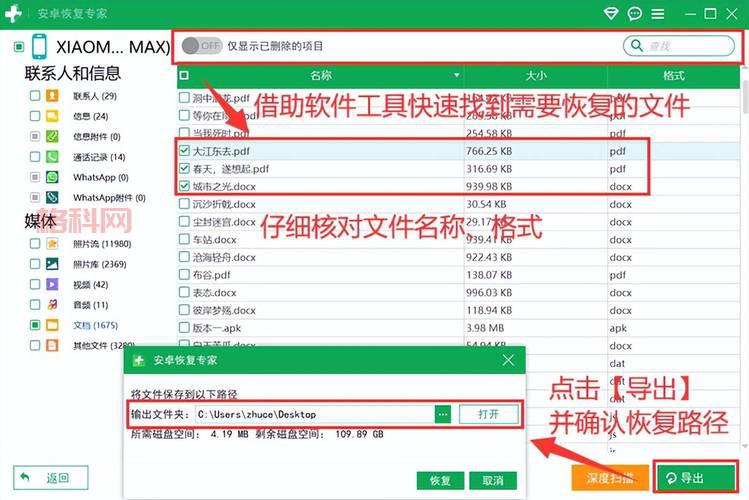Click the 春天，遂想起.pdf file name
Image resolution: width=749 pixels, height=500 pixels.
click(x=231, y=169)
